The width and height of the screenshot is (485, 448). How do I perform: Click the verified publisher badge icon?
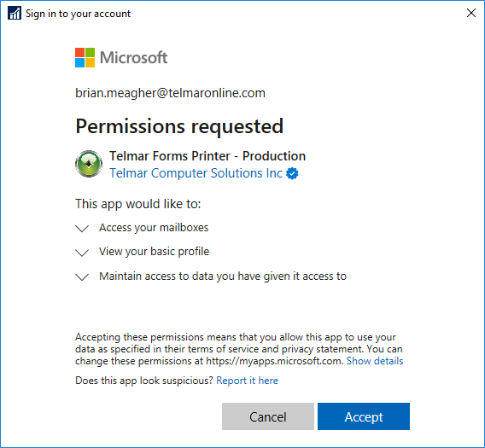[x=292, y=173]
